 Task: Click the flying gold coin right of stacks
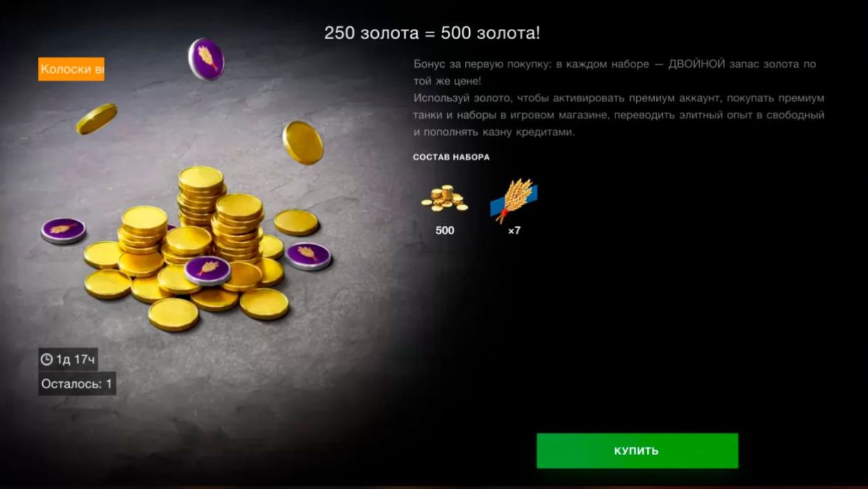coord(303,143)
